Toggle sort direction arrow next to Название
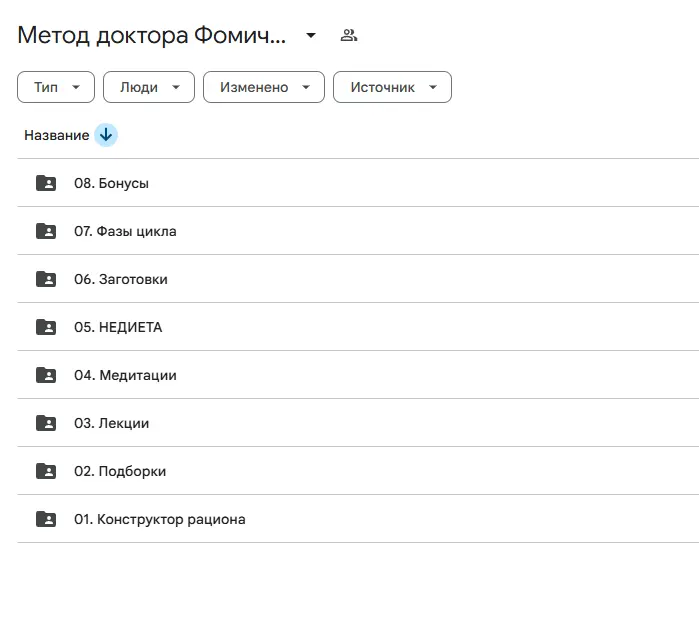Viewport: 699px width, 625px height. (x=106, y=135)
